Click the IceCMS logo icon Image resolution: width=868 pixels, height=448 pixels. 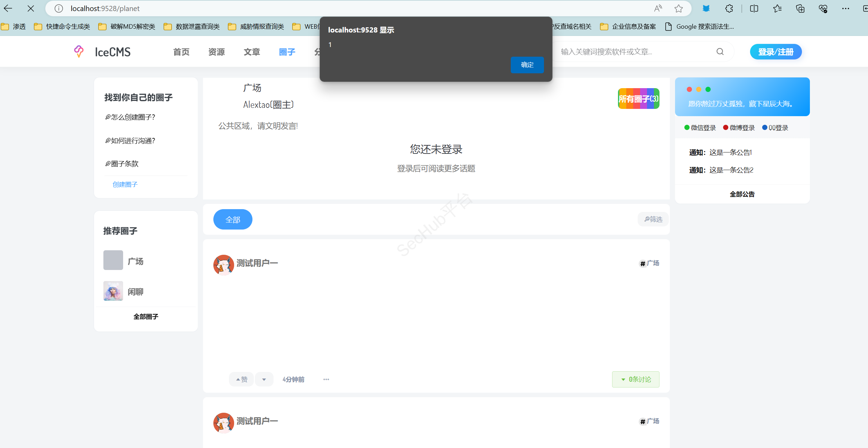pos(79,52)
